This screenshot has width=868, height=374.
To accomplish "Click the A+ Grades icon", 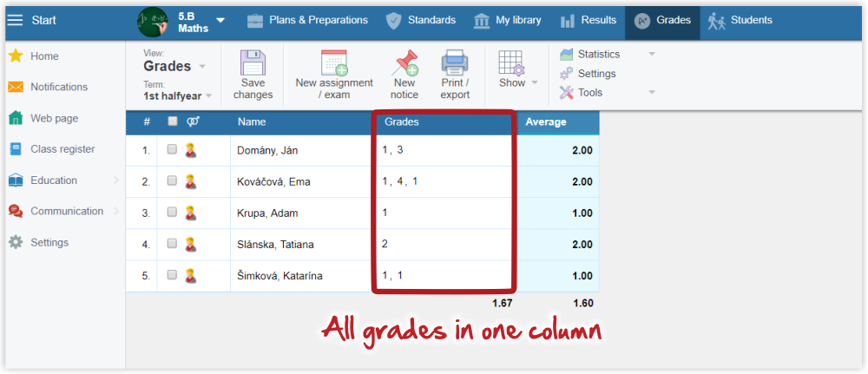I will (642, 21).
